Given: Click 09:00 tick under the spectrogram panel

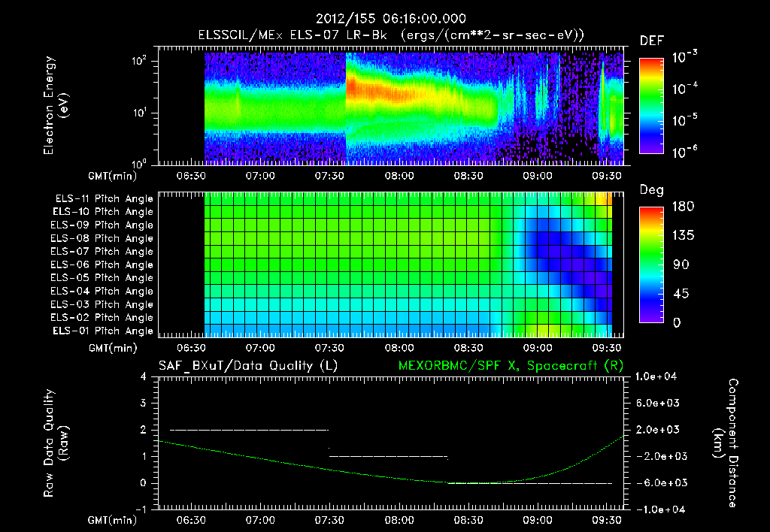Looking at the screenshot, I should [537, 176].
